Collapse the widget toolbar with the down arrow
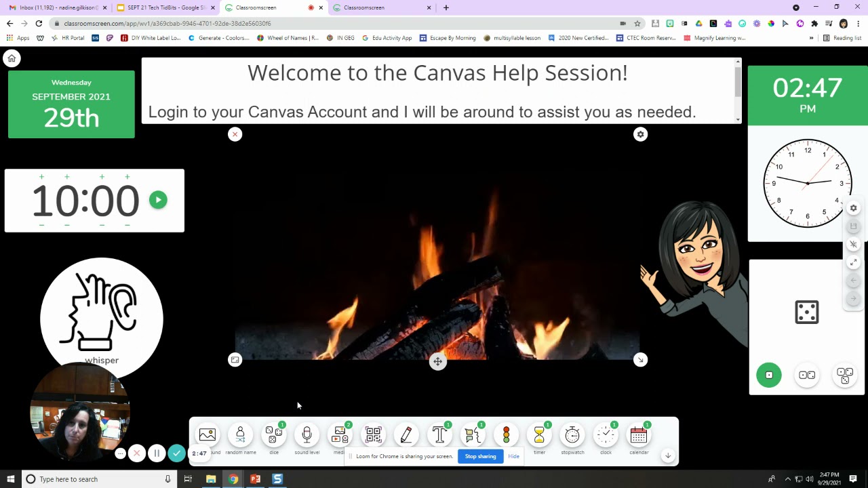This screenshot has width=868, height=488. (x=668, y=456)
